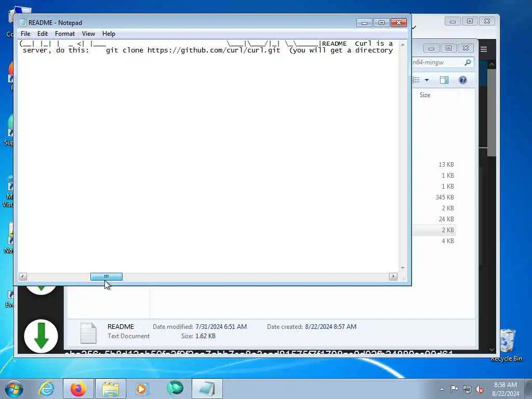Open the change view dropdown arrow in Explorer
This screenshot has height=399, width=532.
pos(427,80)
